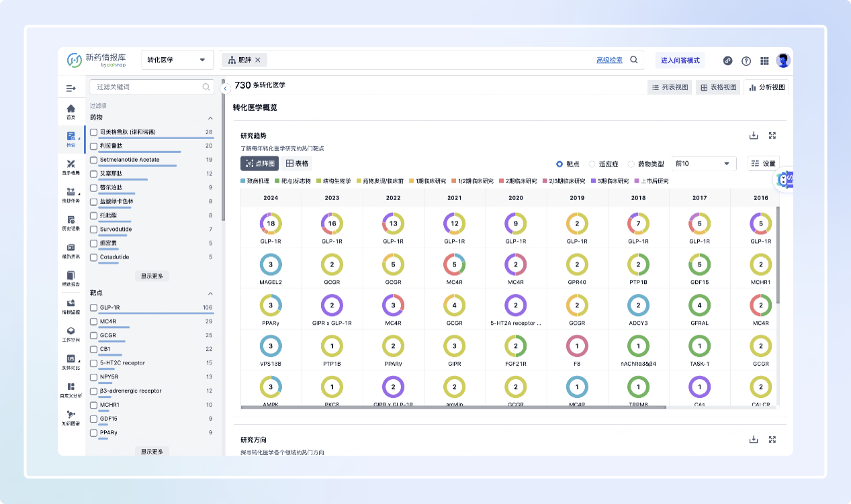The image size is (851, 504).
Task: Collapse the filter panel with arrow handle
Action: coord(226,88)
